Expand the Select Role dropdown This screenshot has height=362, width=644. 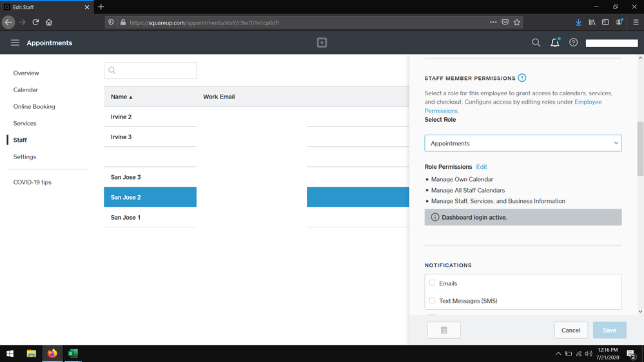point(523,143)
